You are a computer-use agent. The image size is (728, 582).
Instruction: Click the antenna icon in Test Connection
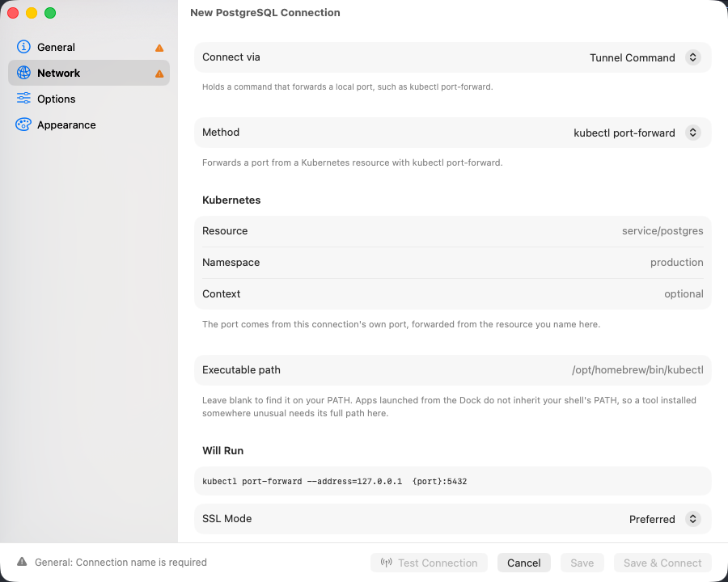(x=387, y=563)
